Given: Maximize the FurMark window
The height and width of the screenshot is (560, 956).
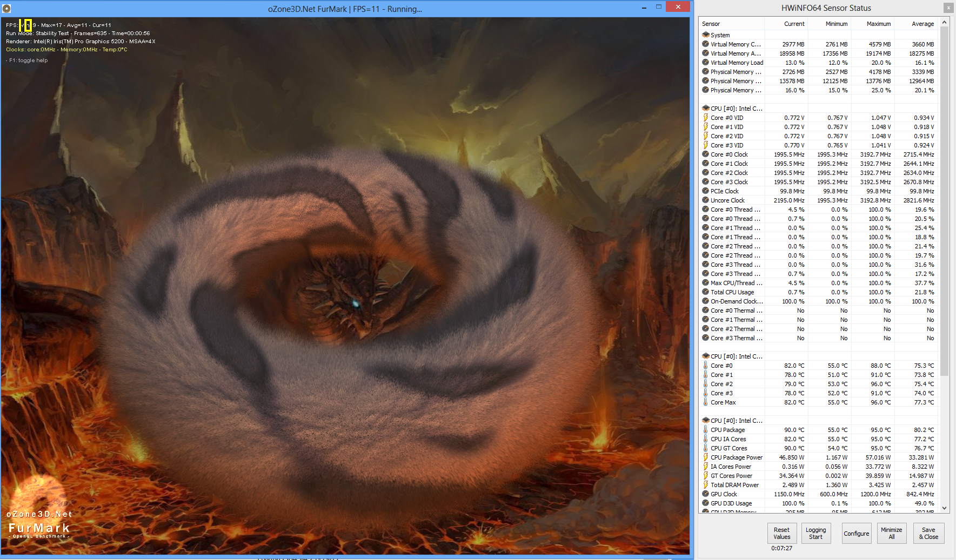Looking at the screenshot, I should [658, 7].
